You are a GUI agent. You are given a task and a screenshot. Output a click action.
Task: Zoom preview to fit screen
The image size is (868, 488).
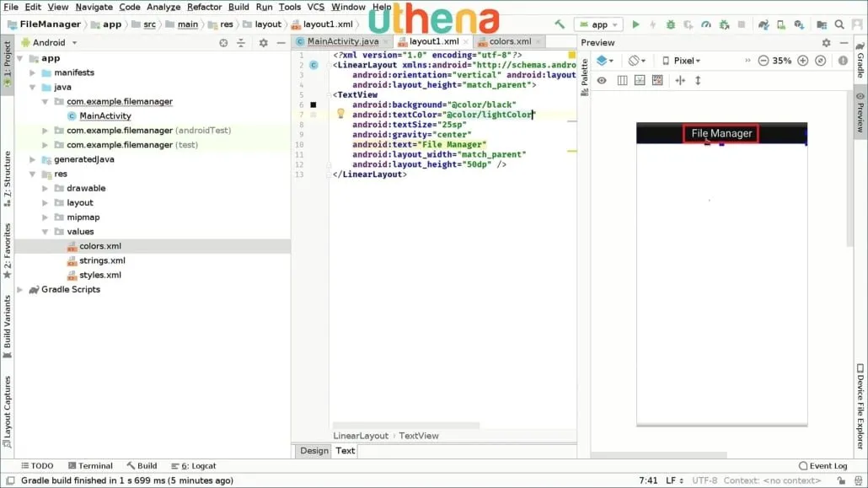tap(821, 61)
